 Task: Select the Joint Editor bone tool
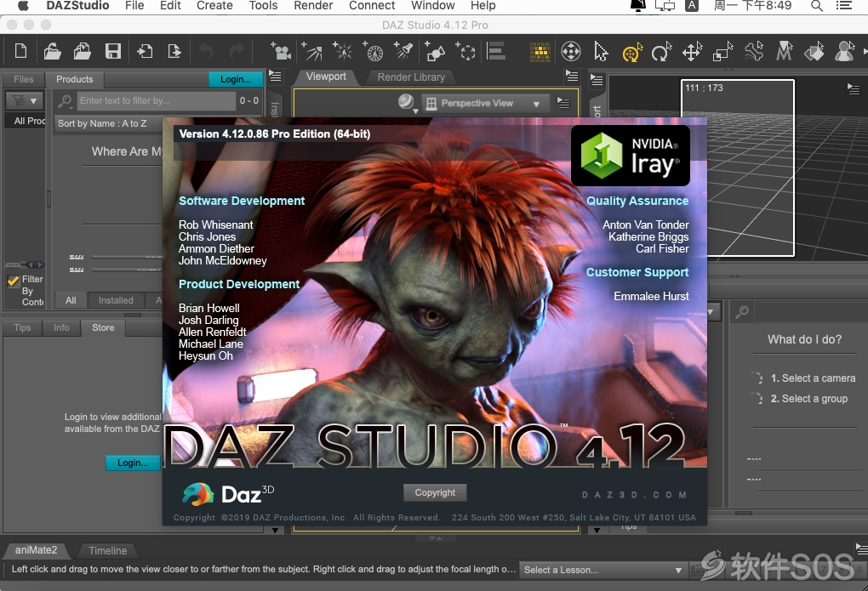pyautogui.click(x=753, y=52)
